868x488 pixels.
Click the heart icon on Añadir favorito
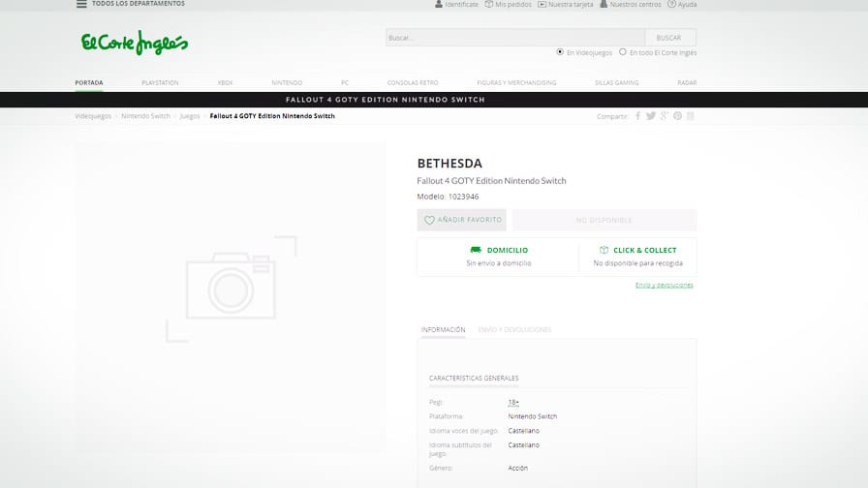pyautogui.click(x=429, y=220)
